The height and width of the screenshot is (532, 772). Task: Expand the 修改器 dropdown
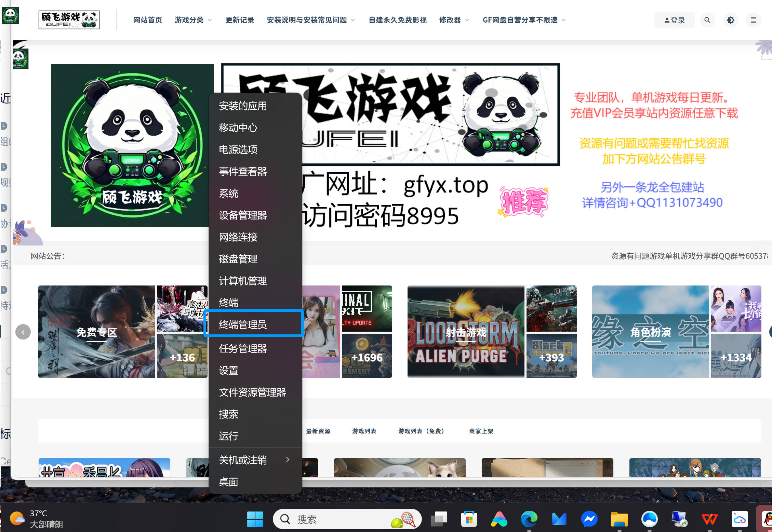(x=454, y=20)
